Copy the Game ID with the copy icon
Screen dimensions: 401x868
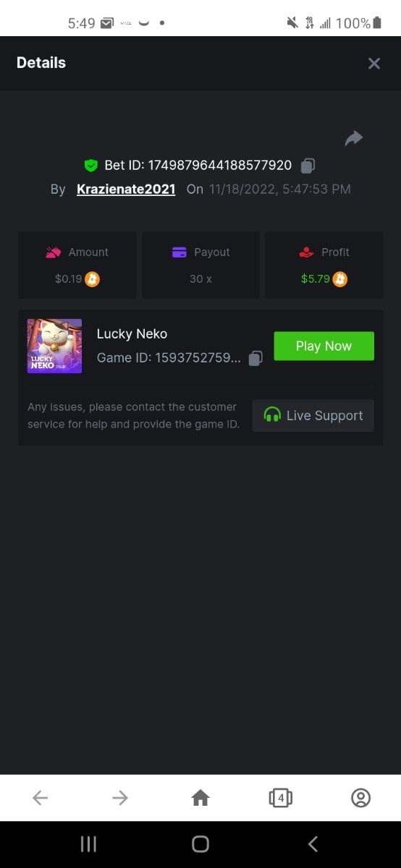256,358
